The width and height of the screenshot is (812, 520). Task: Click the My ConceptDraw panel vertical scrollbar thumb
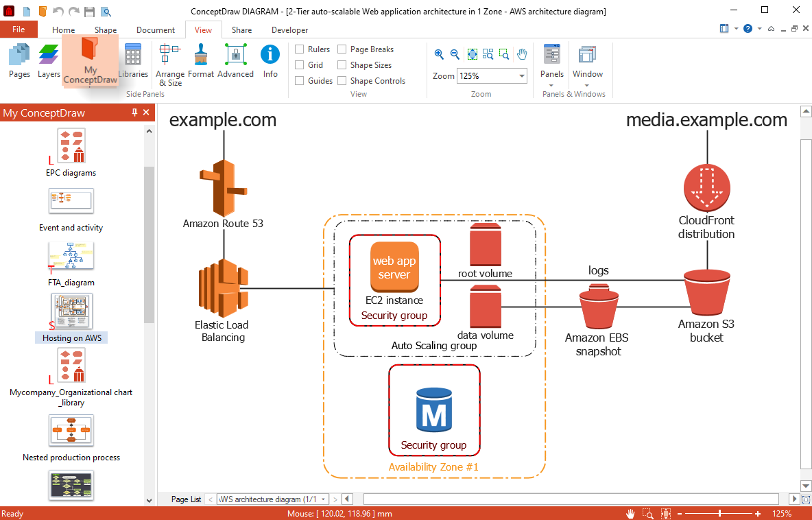coord(149,244)
